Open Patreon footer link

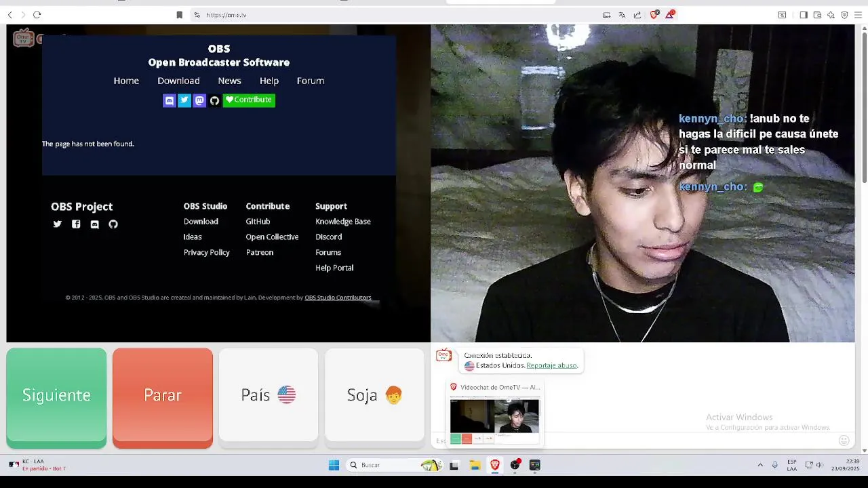[260, 252]
